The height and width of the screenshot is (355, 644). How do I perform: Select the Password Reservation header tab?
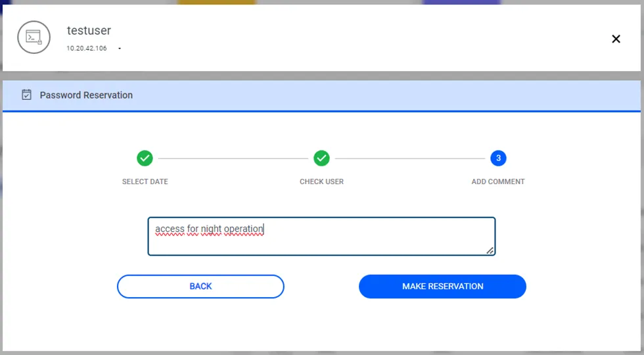pos(321,95)
